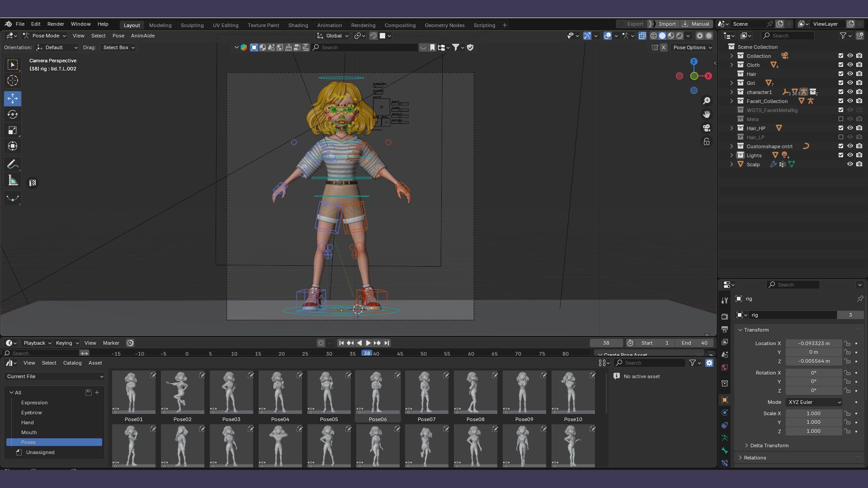Viewport: 868px width, 488px height.
Task: Toggle the Cloth collection exclude checkbox
Action: click(841, 65)
